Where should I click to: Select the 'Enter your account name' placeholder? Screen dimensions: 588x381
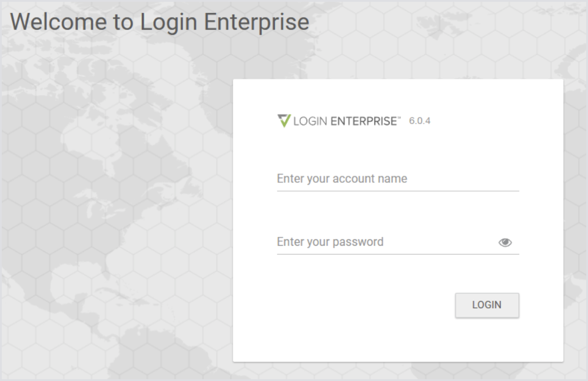coord(342,179)
